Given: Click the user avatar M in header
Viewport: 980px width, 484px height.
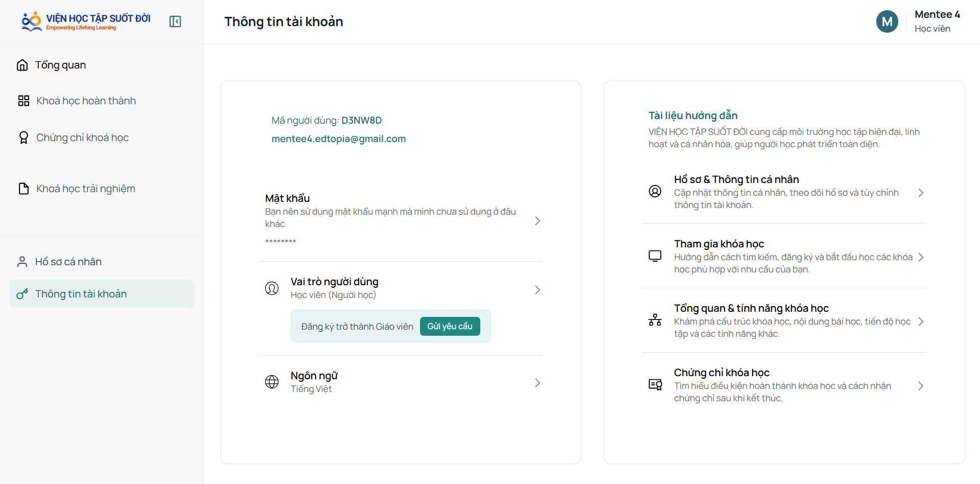Looking at the screenshot, I should (x=887, y=21).
